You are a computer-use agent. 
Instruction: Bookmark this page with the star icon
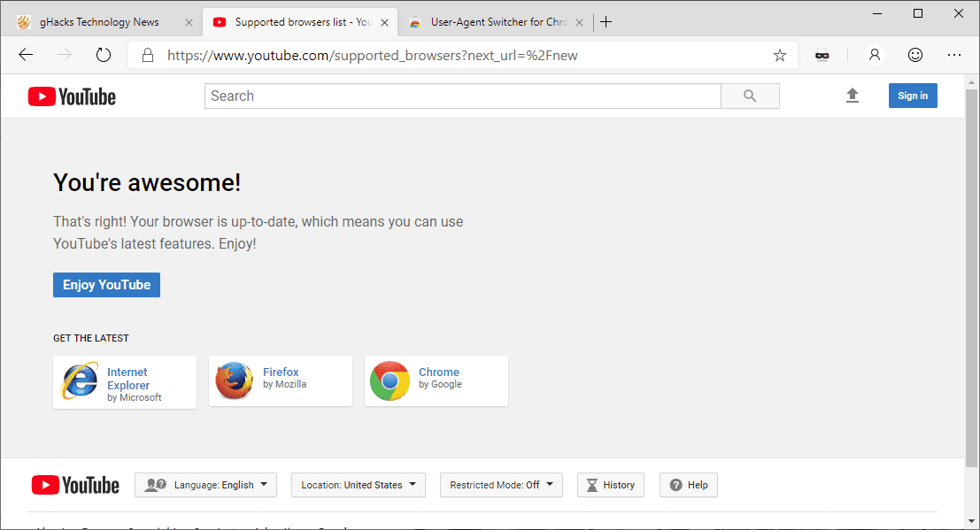[779, 55]
